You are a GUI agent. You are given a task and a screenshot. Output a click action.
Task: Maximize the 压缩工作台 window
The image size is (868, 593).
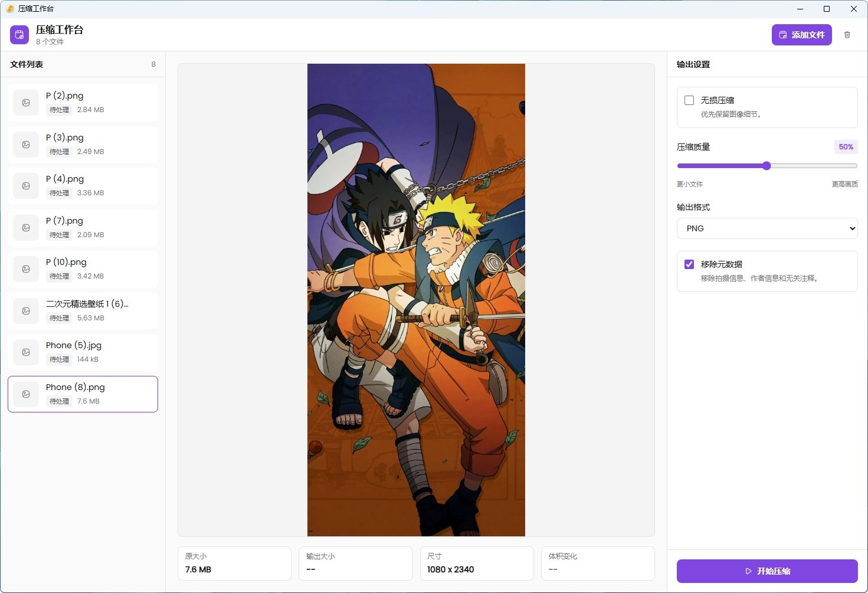point(827,9)
